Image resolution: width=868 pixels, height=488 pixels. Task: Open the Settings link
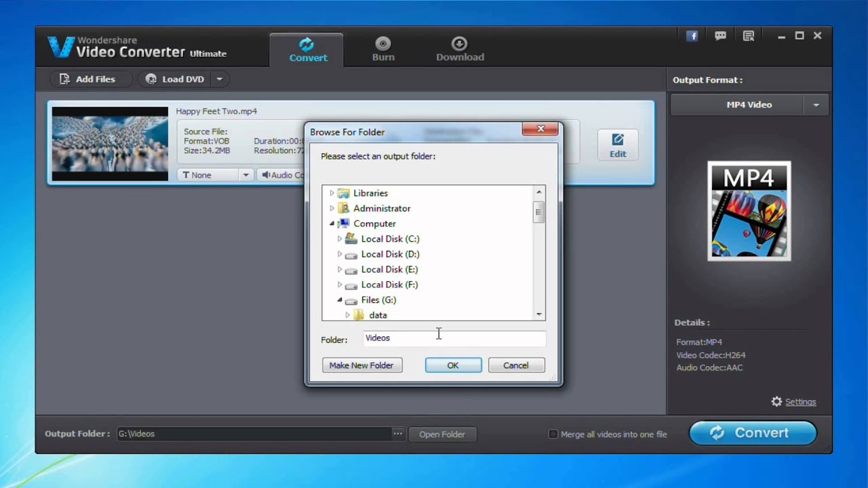pos(800,402)
